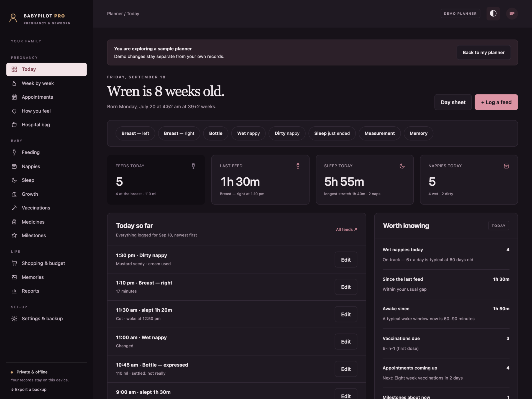Edit the 1:30 pm Dirty nappy entry
The height and width of the screenshot is (399, 532).
(346, 260)
